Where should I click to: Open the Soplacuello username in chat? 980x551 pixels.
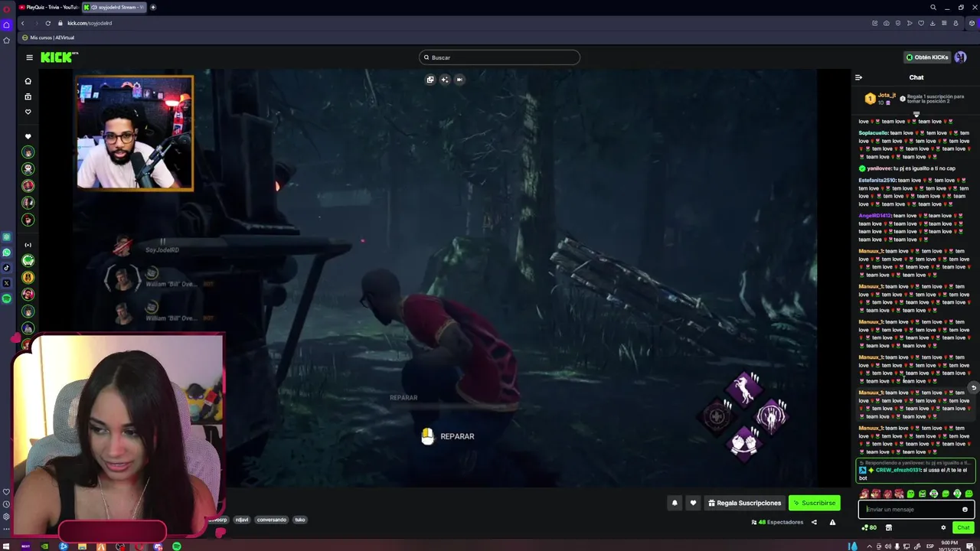coord(873,133)
